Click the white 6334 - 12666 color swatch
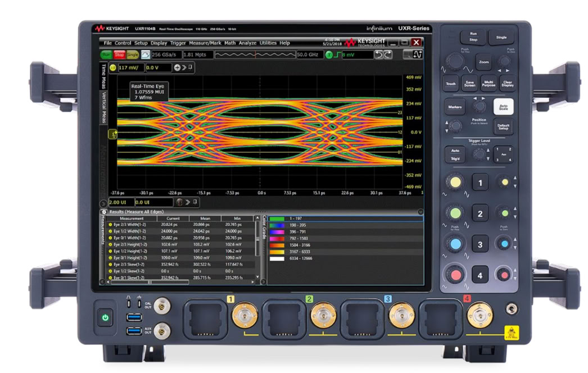Screen dimensions: 588x373 tap(277, 258)
